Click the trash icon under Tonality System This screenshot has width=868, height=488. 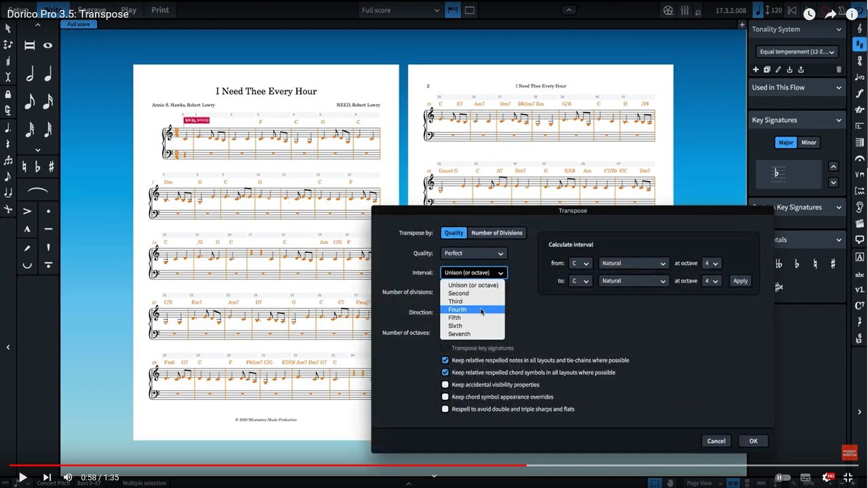pyautogui.click(x=839, y=69)
